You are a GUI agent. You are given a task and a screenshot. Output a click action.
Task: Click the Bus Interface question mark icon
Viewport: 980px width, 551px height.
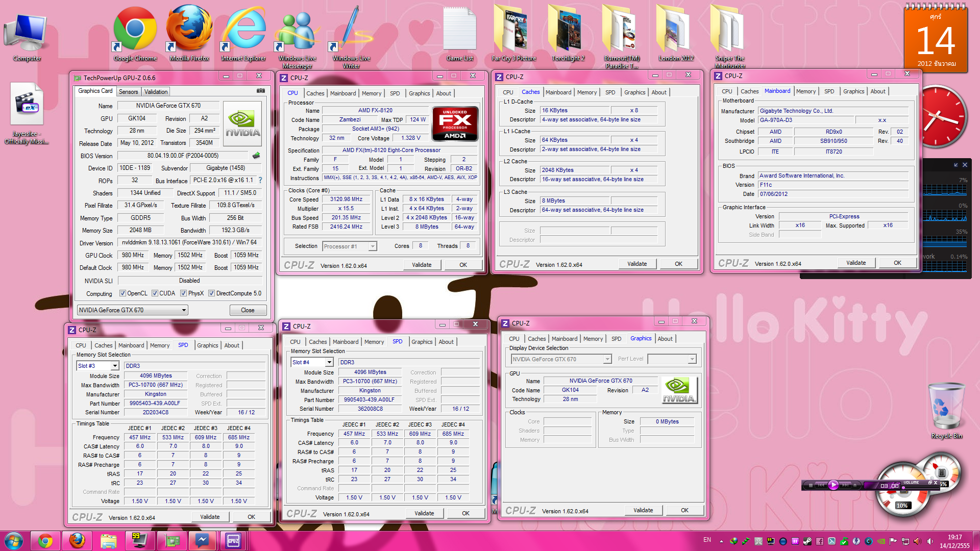tap(260, 180)
